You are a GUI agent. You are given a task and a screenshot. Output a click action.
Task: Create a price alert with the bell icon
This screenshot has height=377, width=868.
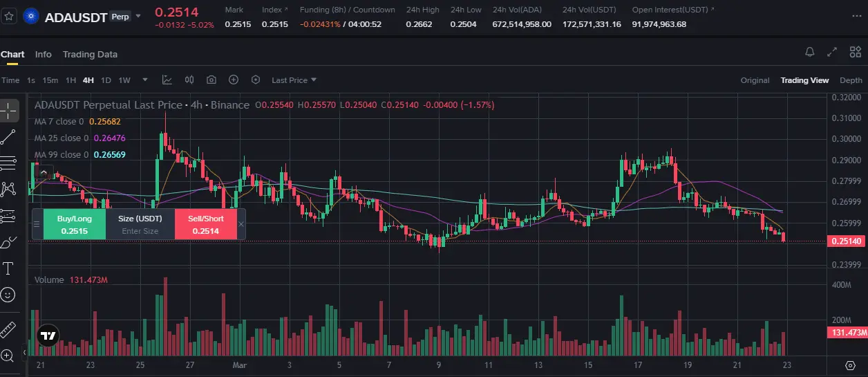[x=810, y=52]
